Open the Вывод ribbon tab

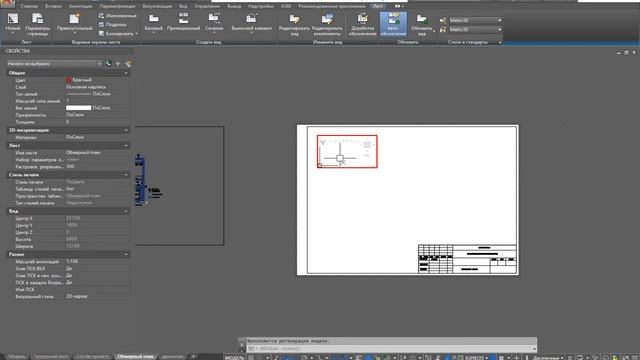(234, 6)
